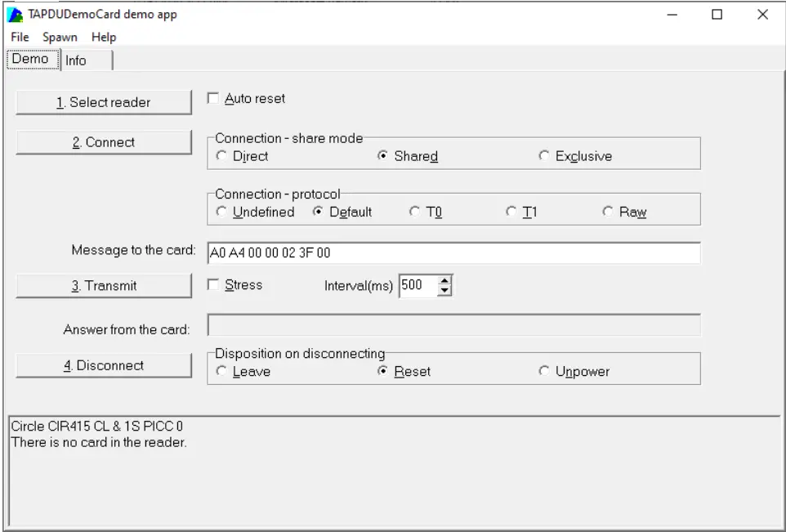Select the T0 protocol option

click(414, 212)
